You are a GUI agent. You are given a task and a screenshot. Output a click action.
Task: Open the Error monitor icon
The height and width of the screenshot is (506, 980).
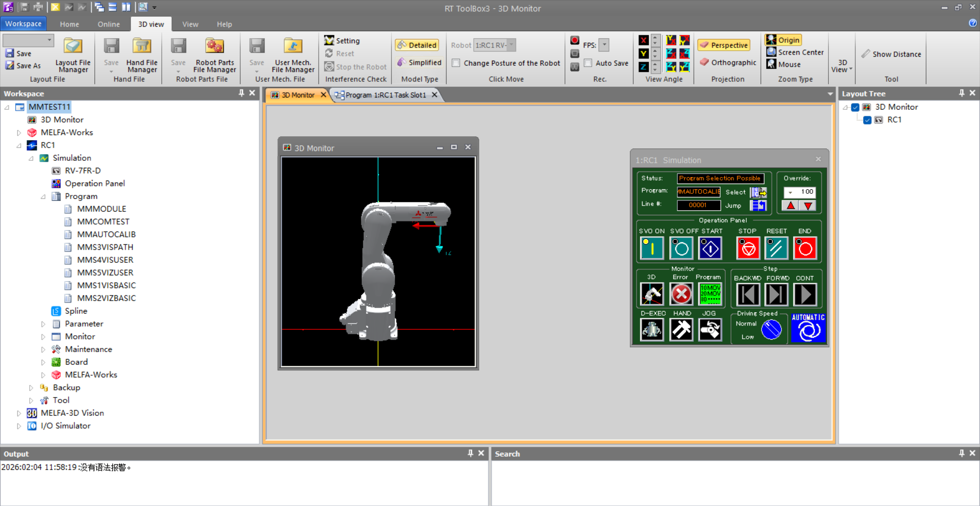(x=681, y=294)
